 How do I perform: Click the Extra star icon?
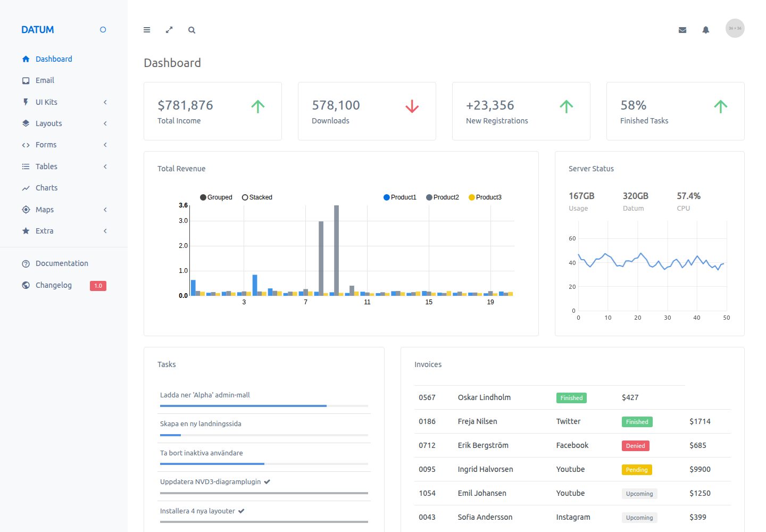26,231
